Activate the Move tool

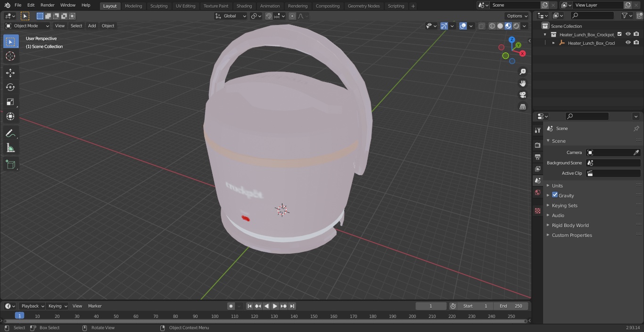coord(10,73)
